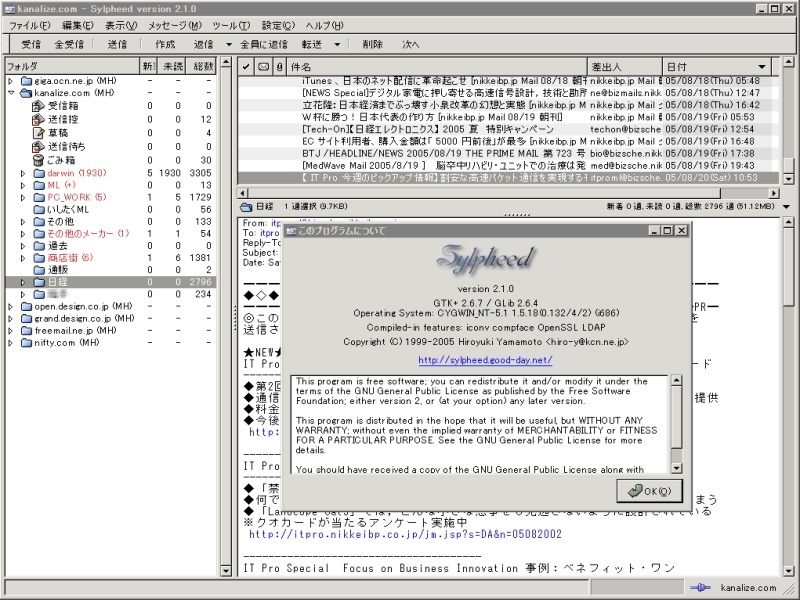Click the 次へ next button

pos(411,44)
